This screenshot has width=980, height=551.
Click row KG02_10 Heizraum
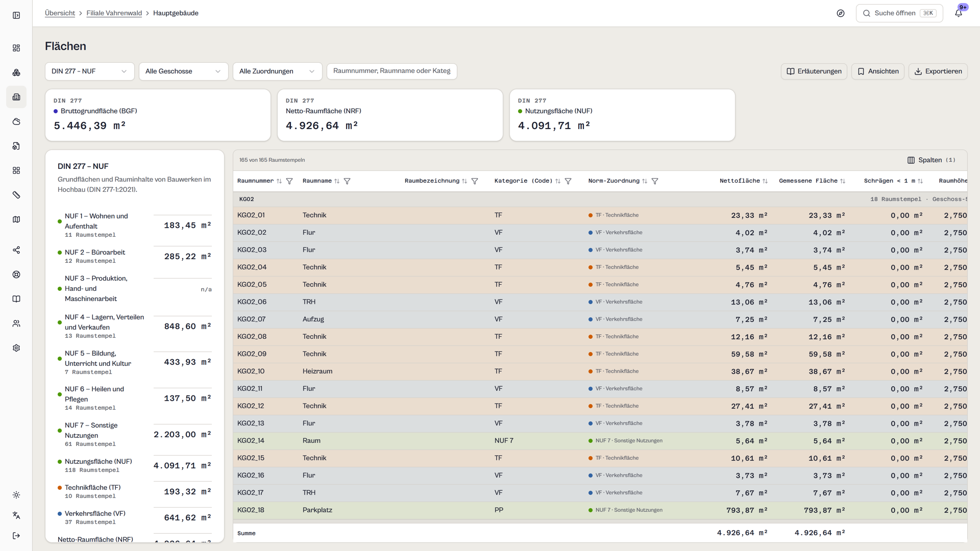coord(600,371)
